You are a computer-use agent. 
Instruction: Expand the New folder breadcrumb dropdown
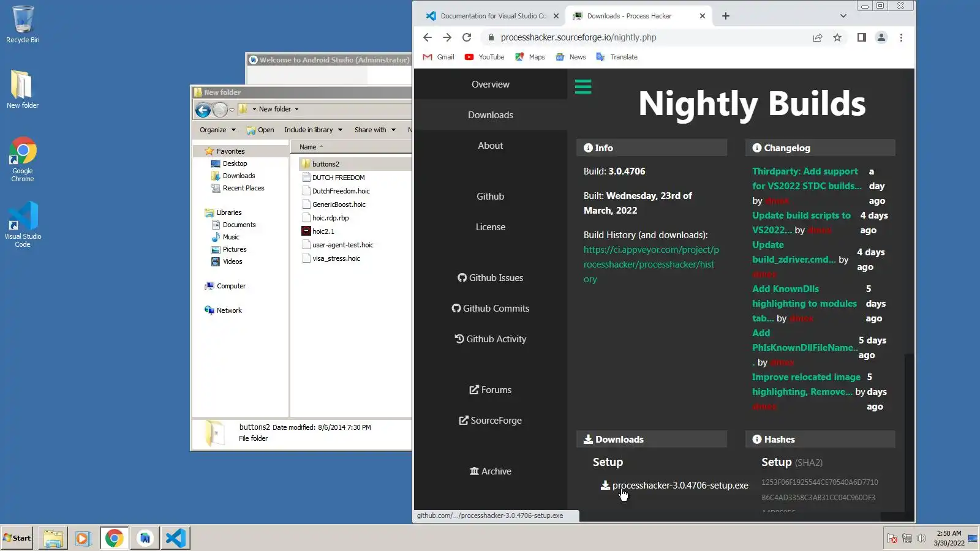pyautogui.click(x=296, y=110)
